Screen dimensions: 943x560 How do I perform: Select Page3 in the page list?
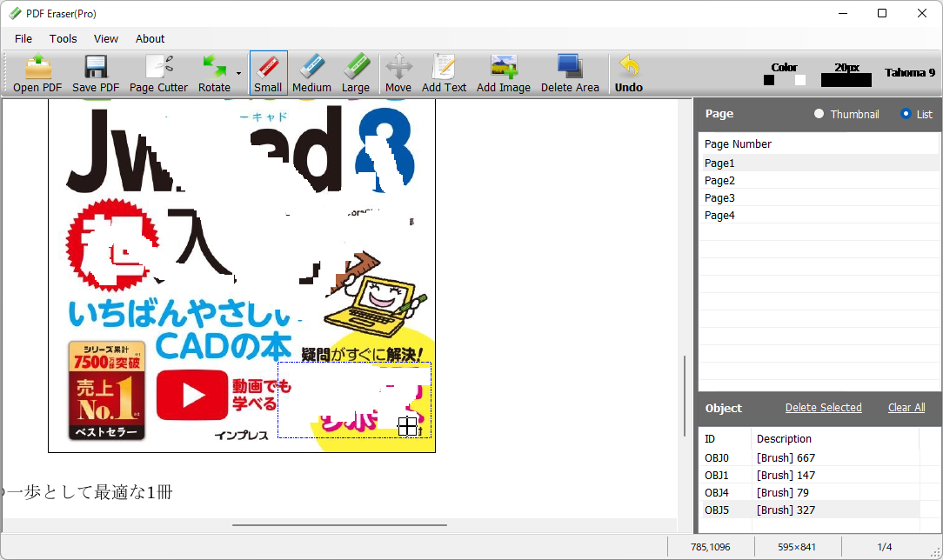720,197
